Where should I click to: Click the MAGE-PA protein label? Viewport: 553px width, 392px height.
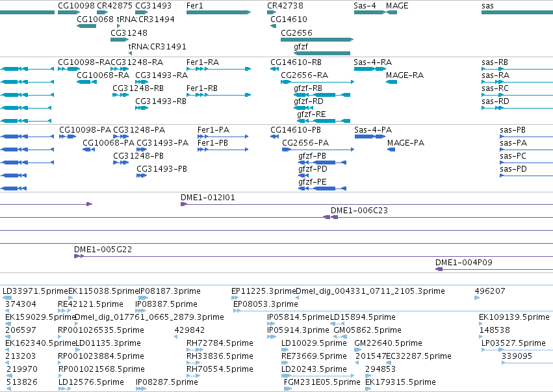405,143
